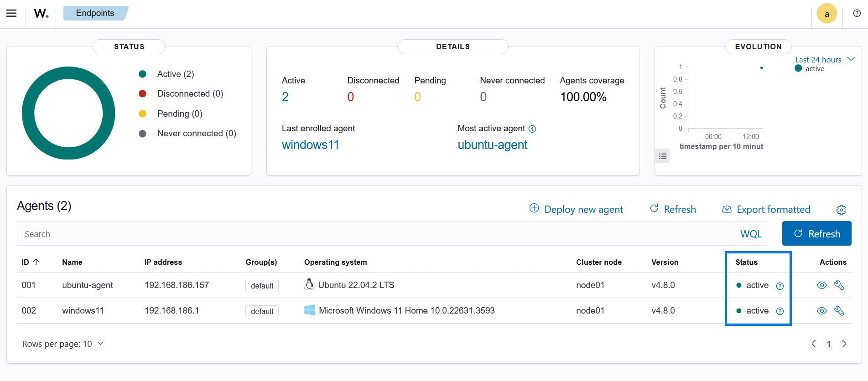This screenshot has width=868, height=381.
Task: Click the Wazuh home logo
Action: tap(41, 14)
